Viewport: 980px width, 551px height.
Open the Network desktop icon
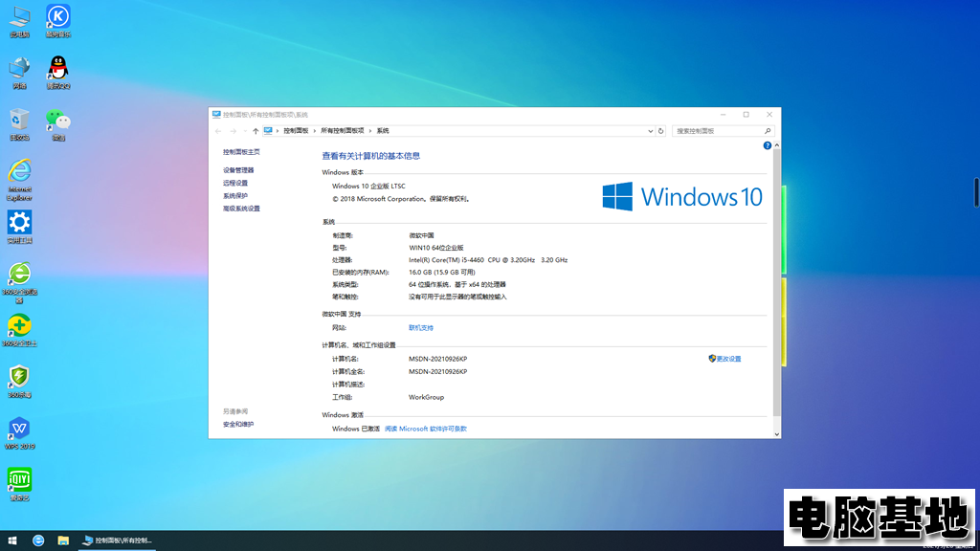click(x=19, y=73)
